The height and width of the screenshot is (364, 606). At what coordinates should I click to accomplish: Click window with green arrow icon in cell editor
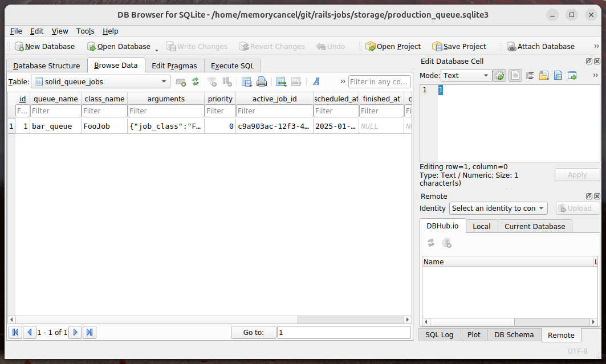pyautogui.click(x=572, y=76)
